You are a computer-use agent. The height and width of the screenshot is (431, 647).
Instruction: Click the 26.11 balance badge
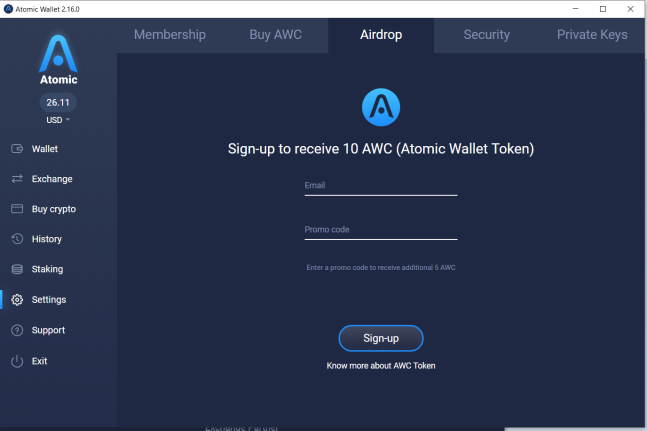click(58, 102)
